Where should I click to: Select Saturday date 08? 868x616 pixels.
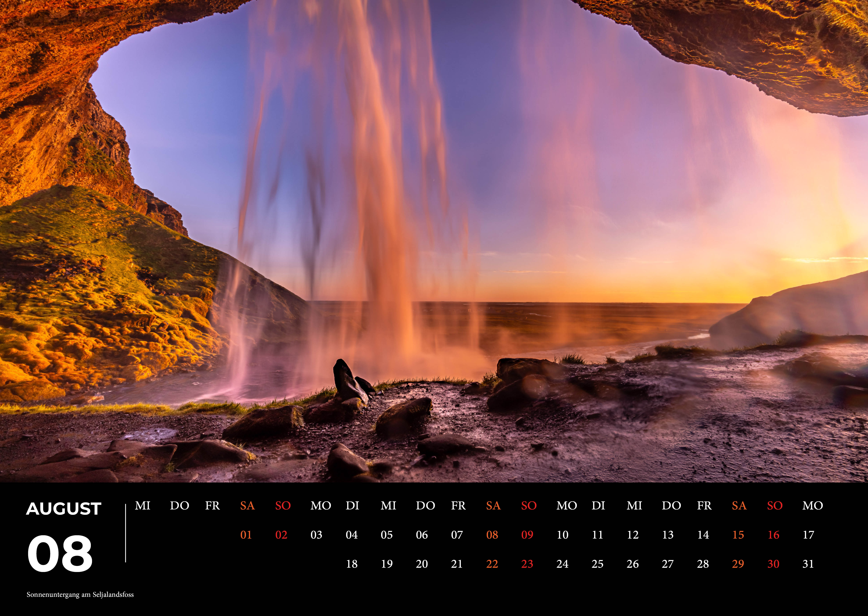[492, 535]
